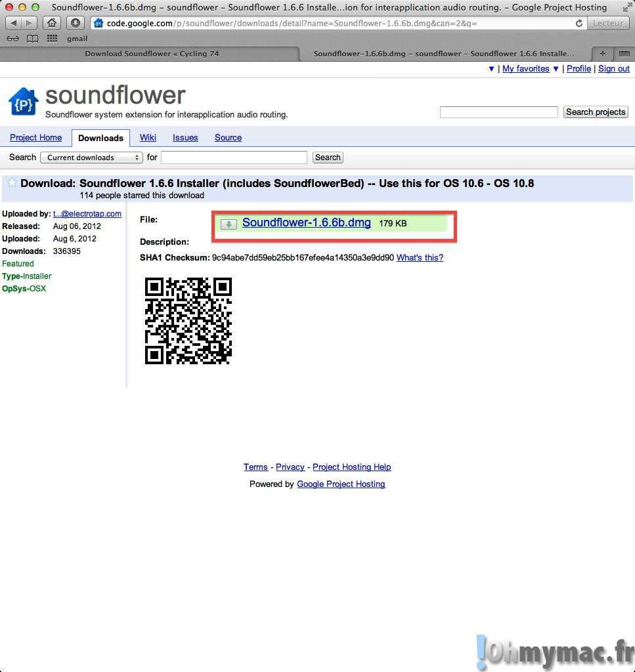Open Top Sites grid icon
635x672 pixels.
click(x=53, y=39)
